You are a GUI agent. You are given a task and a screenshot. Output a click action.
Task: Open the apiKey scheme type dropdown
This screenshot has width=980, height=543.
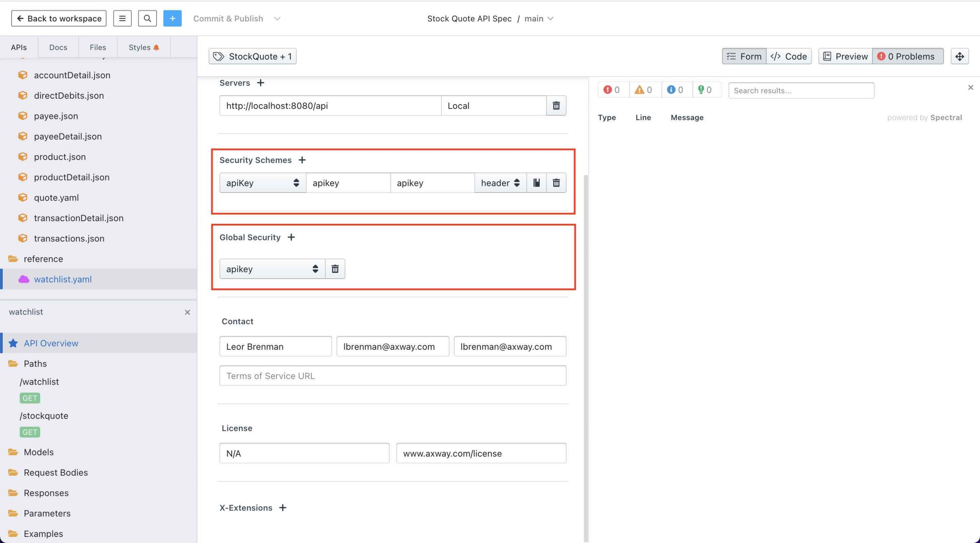pyautogui.click(x=262, y=183)
